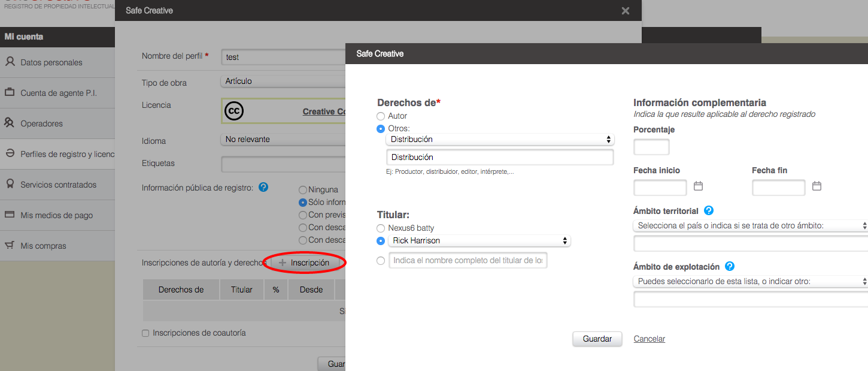Open Servicios contratados in the sidebar
The height and width of the screenshot is (371, 868).
pos(58,185)
